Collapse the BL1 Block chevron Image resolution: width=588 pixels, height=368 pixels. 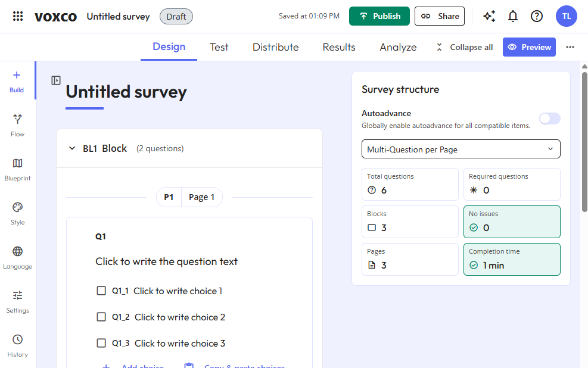[x=72, y=148]
